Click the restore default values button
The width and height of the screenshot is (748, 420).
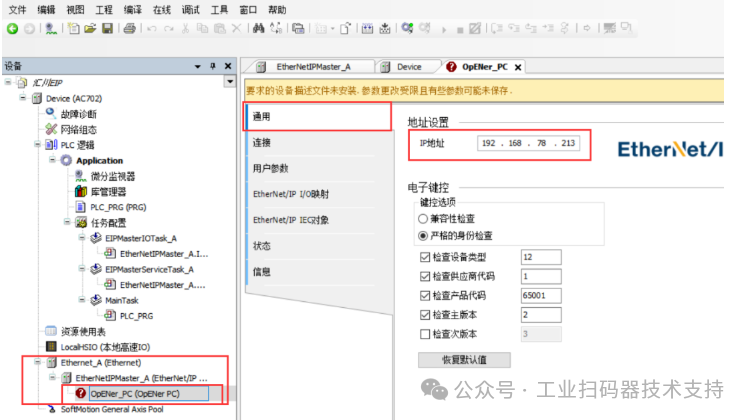(464, 360)
